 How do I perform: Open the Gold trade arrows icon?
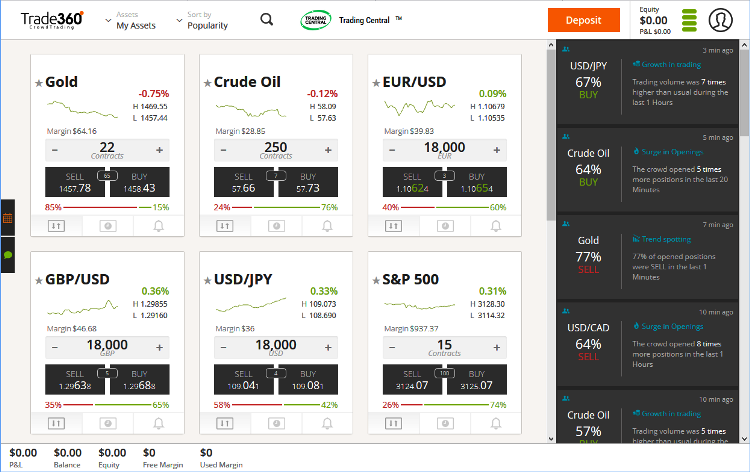56,226
